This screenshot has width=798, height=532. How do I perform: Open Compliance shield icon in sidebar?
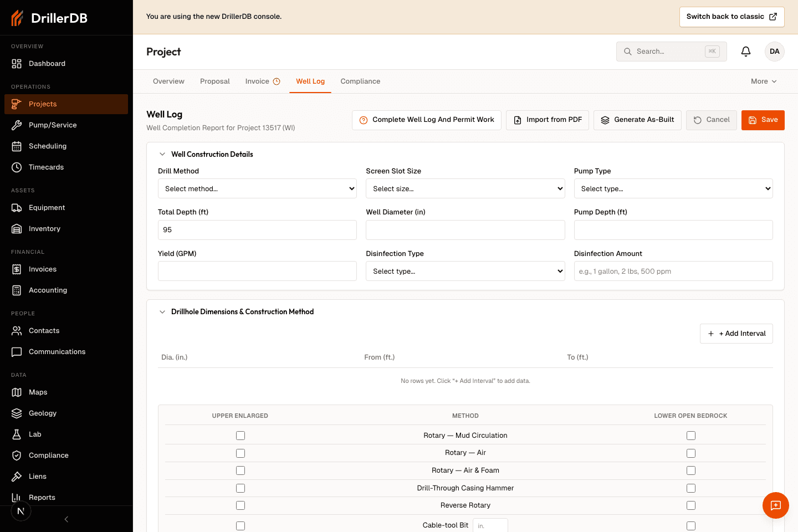(x=17, y=456)
